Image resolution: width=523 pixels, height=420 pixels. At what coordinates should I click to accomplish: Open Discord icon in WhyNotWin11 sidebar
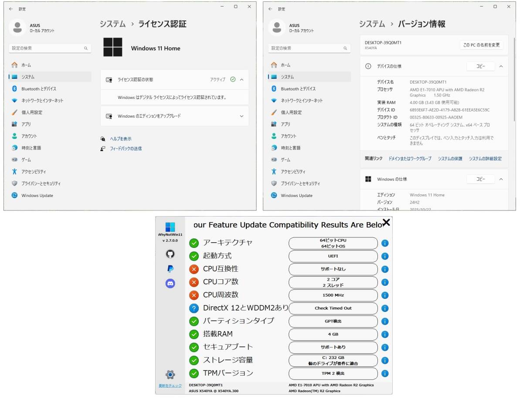170,284
